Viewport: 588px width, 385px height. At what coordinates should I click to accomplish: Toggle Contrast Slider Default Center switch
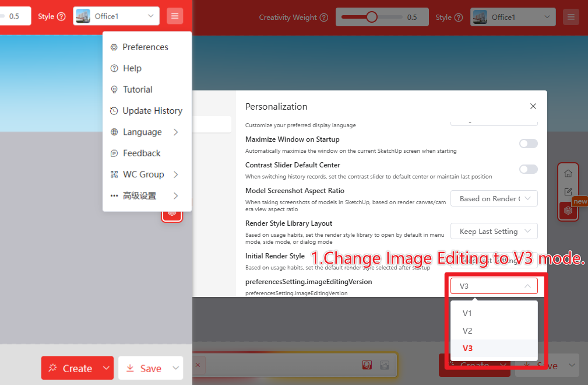[x=528, y=169]
